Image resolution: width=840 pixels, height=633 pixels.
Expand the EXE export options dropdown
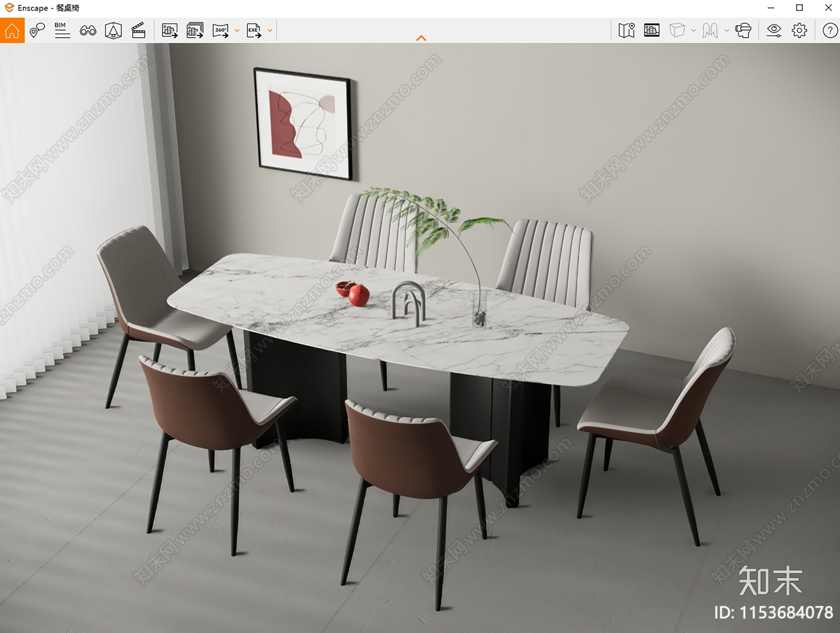click(x=270, y=30)
